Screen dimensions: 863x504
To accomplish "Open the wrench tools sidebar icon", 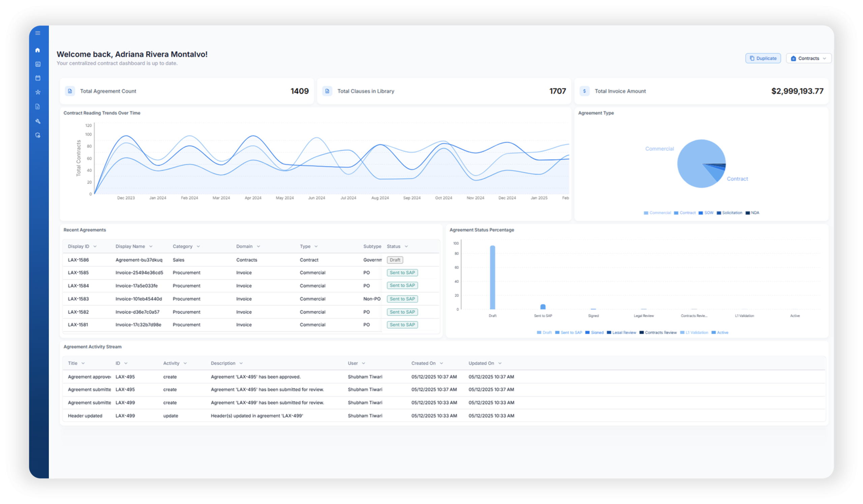I will (x=38, y=121).
